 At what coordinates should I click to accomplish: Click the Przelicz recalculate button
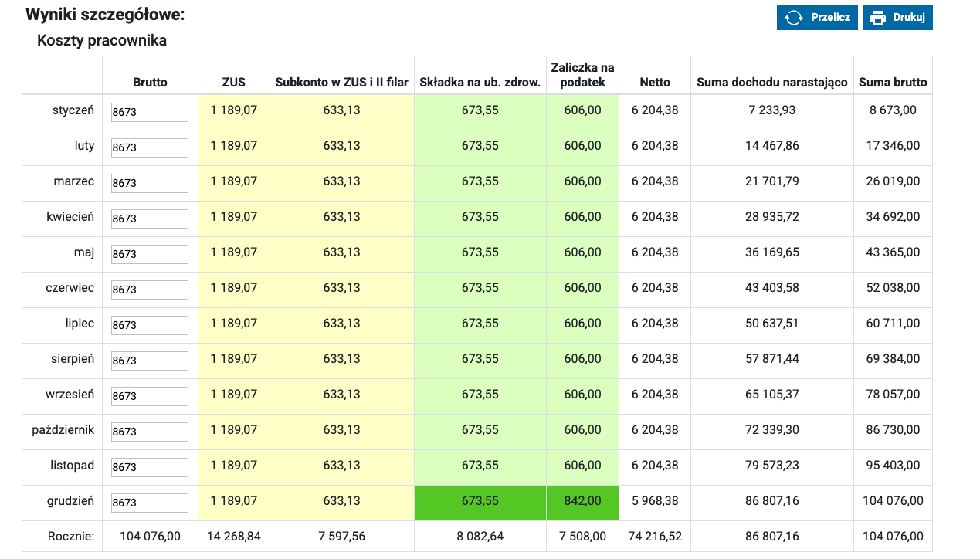pyautogui.click(x=817, y=18)
